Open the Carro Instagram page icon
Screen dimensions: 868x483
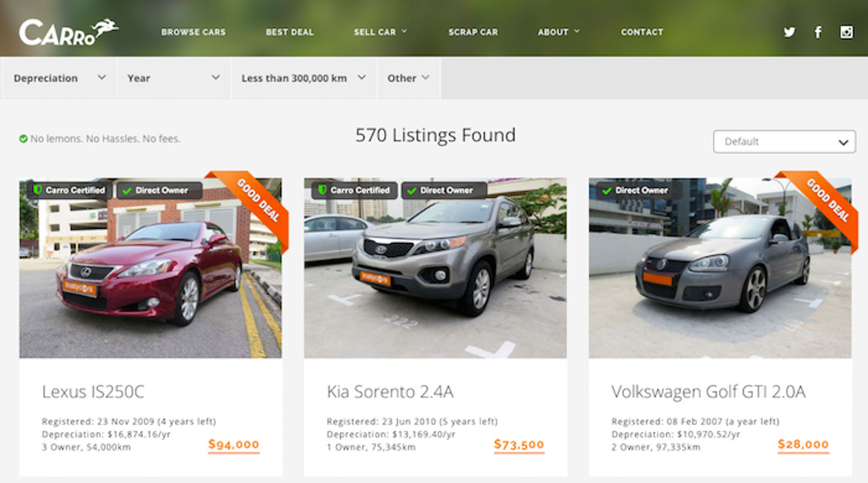tap(847, 32)
